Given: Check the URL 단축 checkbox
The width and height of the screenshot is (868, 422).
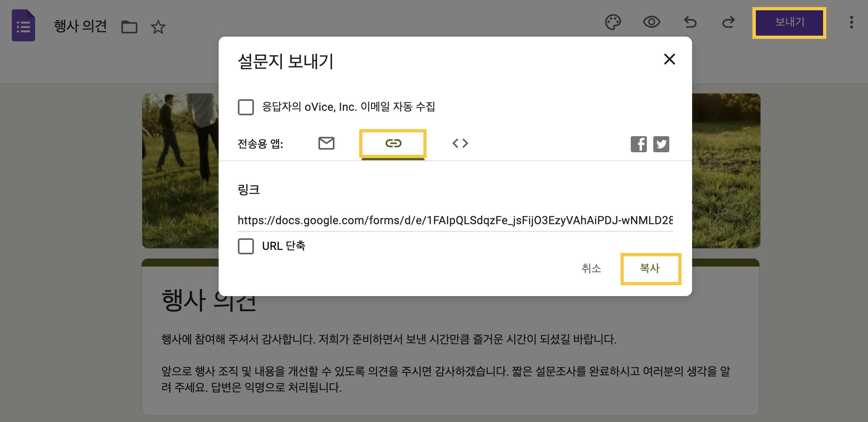Looking at the screenshot, I should coord(246,246).
